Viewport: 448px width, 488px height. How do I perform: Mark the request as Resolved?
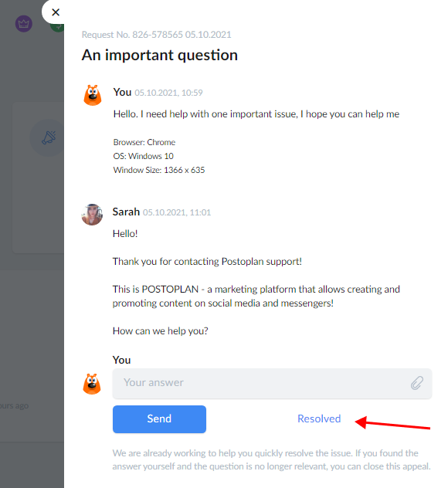(319, 419)
